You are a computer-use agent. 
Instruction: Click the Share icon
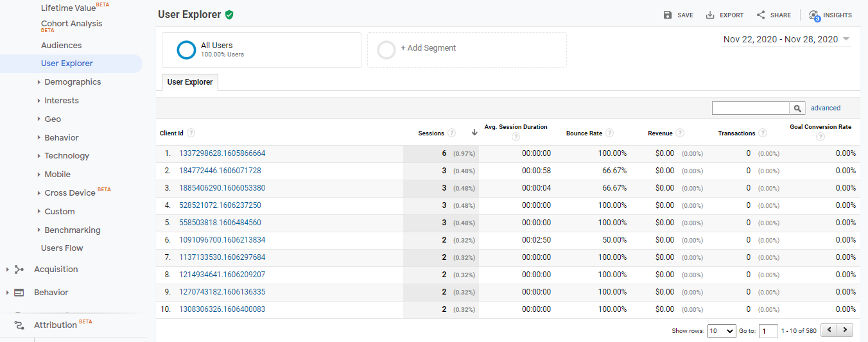[x=761, y=15]
